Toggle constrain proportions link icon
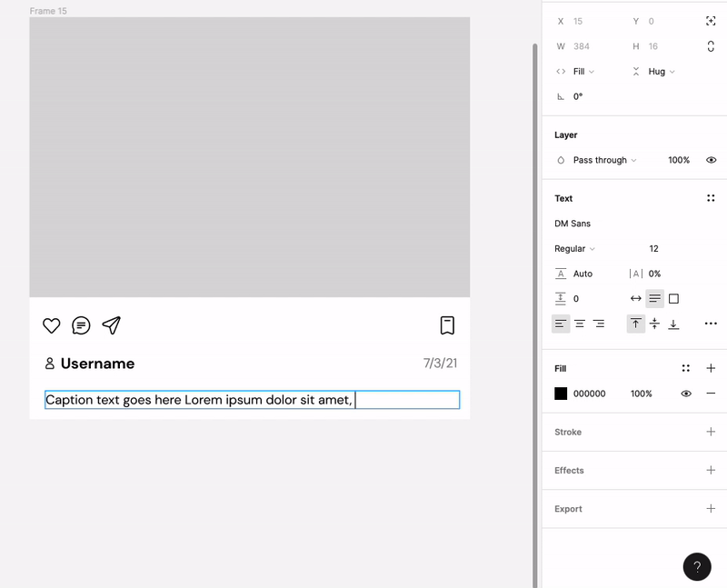The image size is (727, 588). [x=711, y=46]
